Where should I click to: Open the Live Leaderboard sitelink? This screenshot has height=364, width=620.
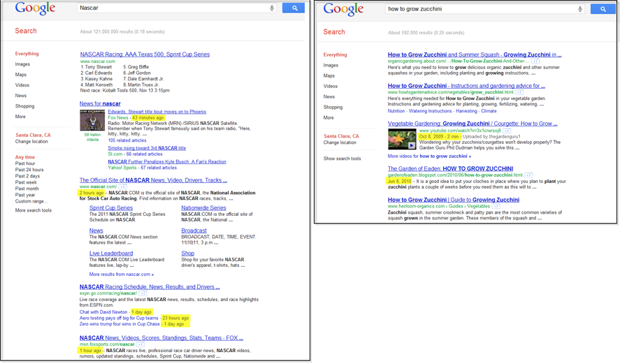[111, 254]
